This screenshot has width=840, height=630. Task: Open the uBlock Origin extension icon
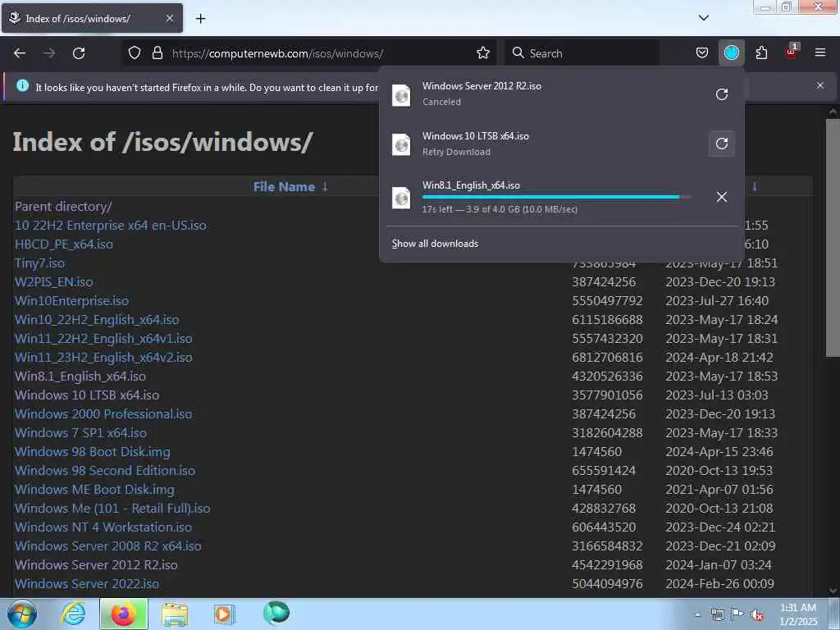(792, 52)
